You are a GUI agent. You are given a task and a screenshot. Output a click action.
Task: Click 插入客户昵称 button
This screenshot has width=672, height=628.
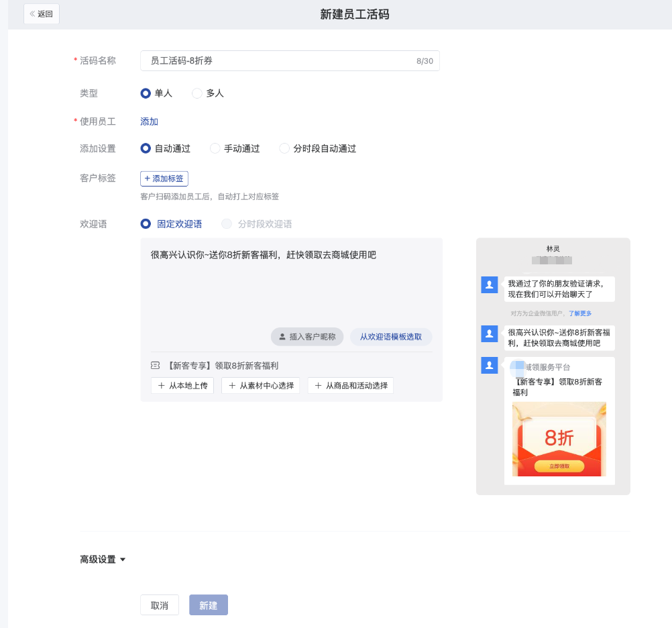coord(307,337)
